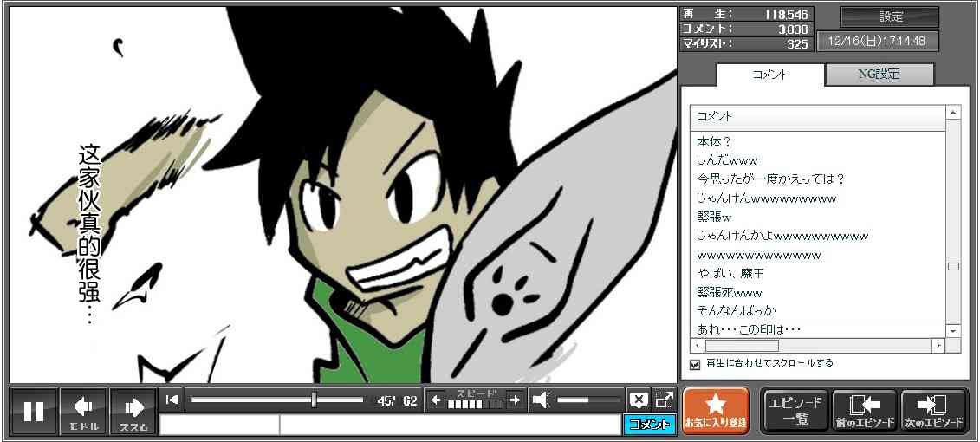Mute audio via the speaker icon
The height and width of the screenshot is (442, 980).
542,400
